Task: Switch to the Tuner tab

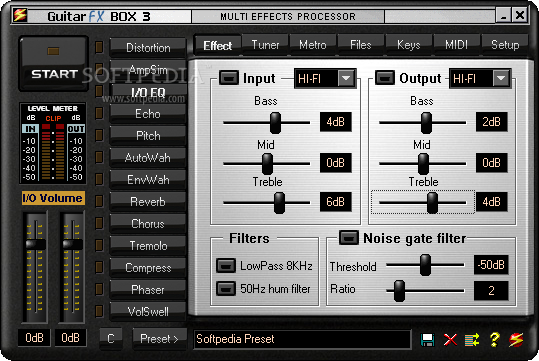Action: point(265,45)
